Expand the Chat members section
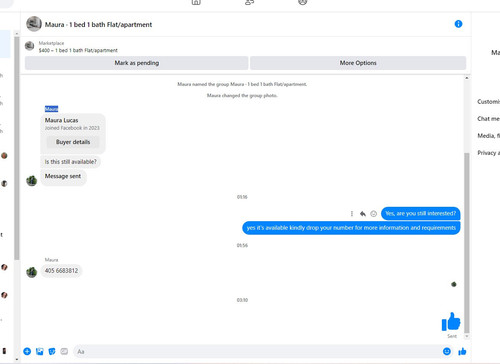 (x=489, y=119)
